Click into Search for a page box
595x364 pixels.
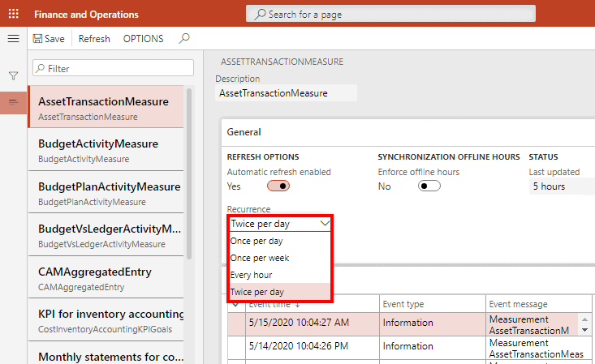click(390, 14)
